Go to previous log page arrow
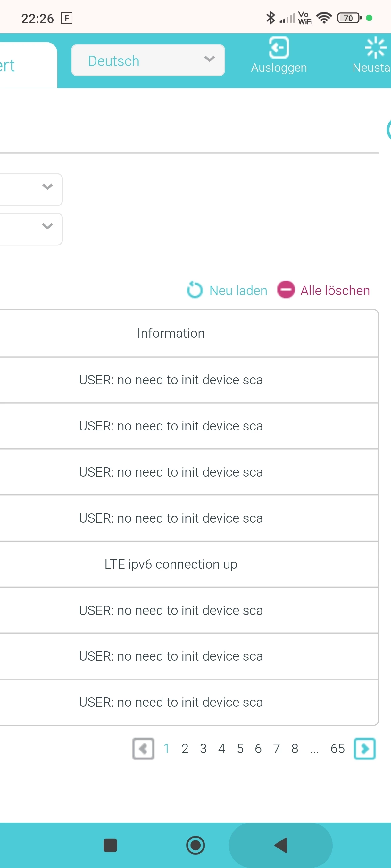This screenshot has width=391, height=868. pos(143,749)
